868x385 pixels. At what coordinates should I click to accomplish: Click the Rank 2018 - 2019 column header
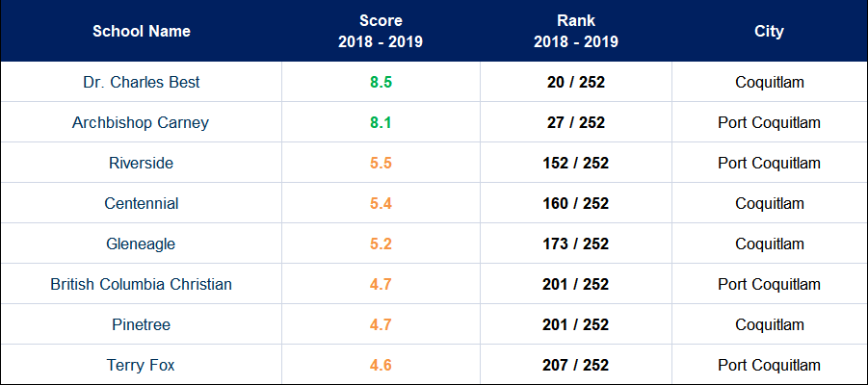576,31
